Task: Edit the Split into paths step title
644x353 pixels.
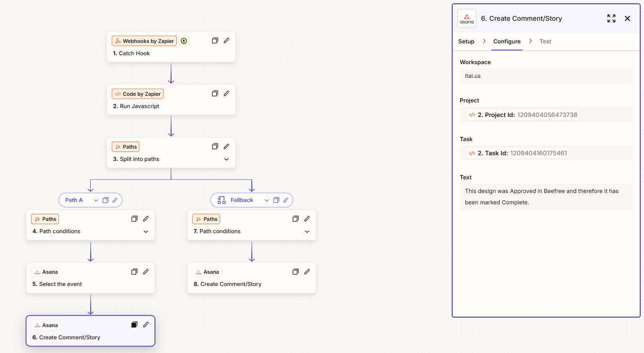Action: coord(226,146)
